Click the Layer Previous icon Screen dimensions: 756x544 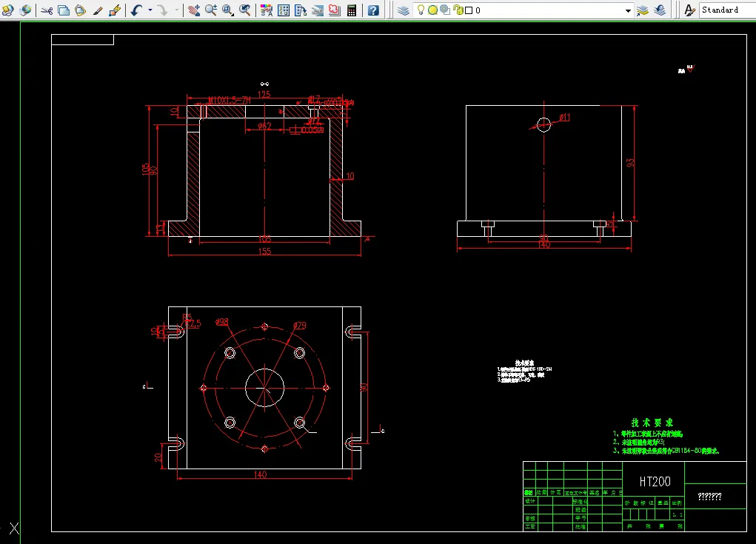[x=660, y=10]
